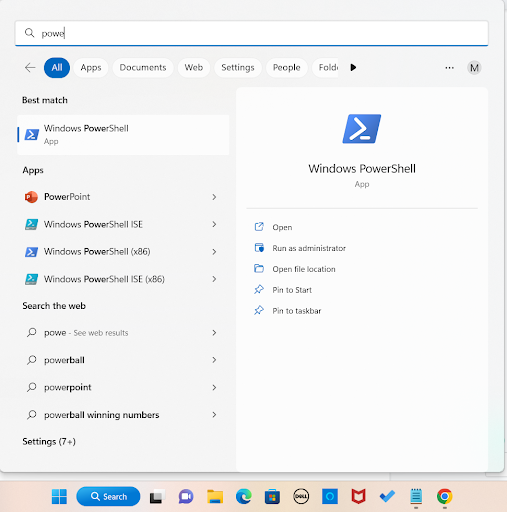Launch Google Chrome from the taskbar
This screenshot has height=512, width=507.
pos(445,497)
